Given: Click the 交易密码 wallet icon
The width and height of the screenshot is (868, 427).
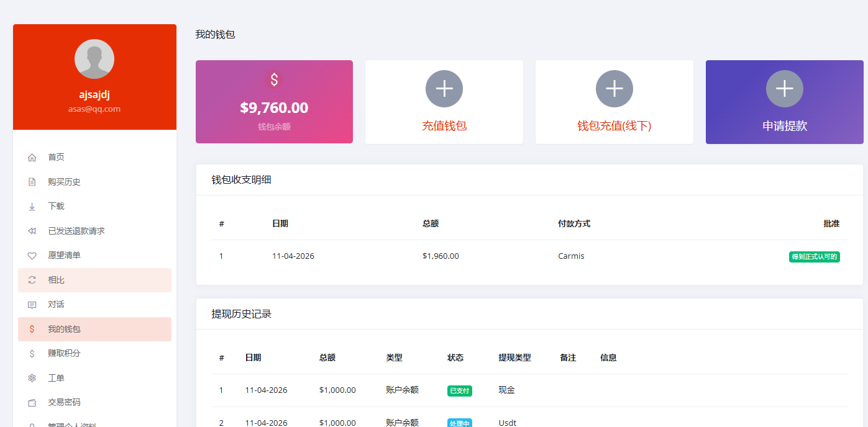Looking at the screenshot, I should tap(32, 402).
